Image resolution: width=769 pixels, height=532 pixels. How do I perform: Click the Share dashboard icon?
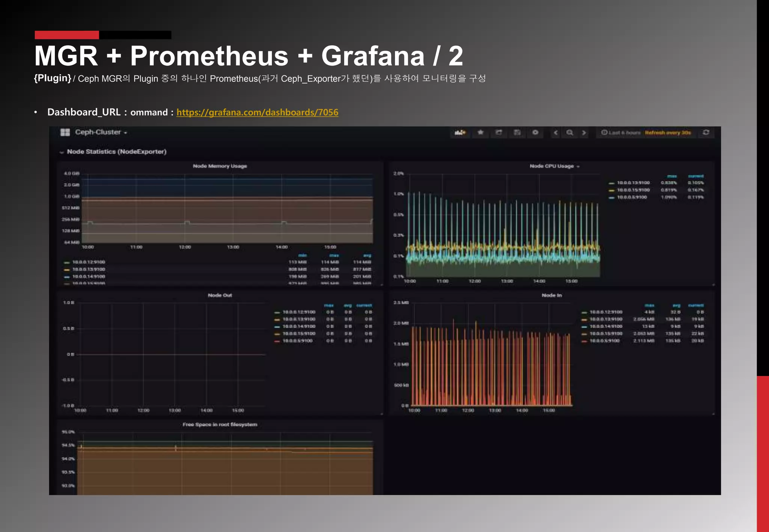[x=499, y=132]
